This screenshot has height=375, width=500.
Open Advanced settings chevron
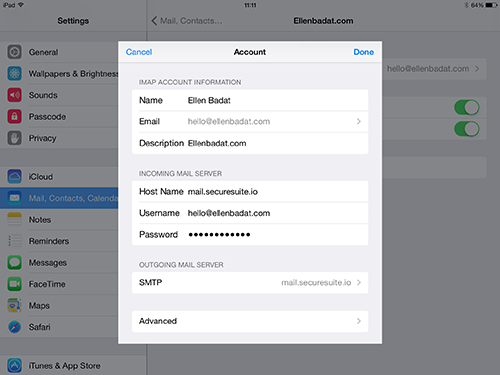click(x=359, y=321)
